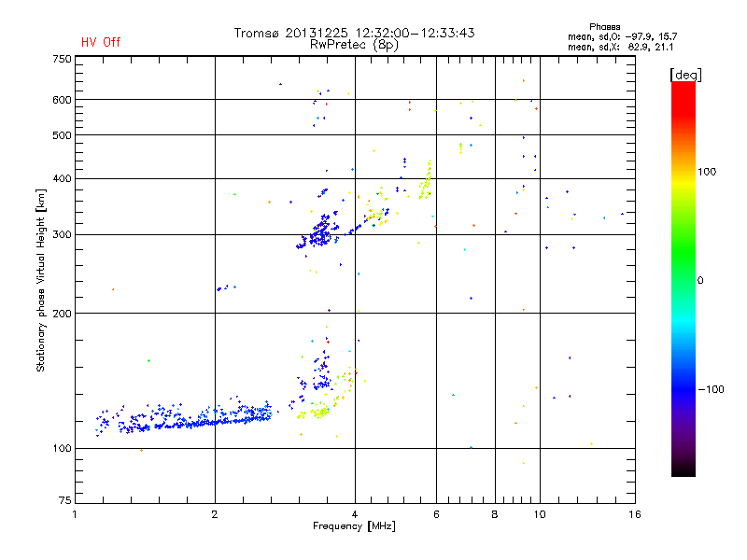Click the '[deg]' colorbar unit label
The image size is (747, 560).
click(685, 75)
